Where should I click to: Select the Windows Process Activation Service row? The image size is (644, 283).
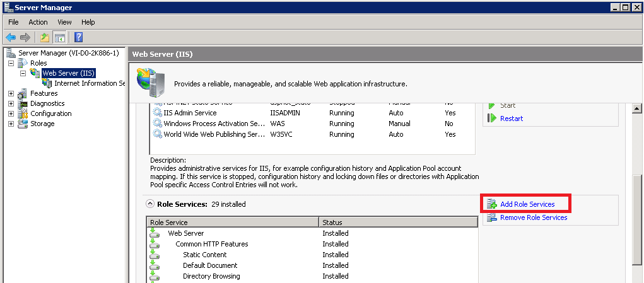tap(312, 124)
